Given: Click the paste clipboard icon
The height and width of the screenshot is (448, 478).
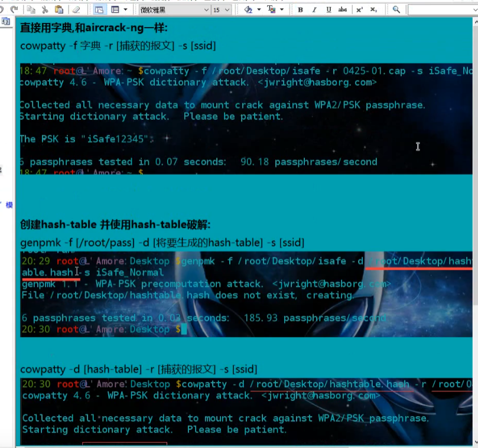Looking at the screenshot, I should click(x=59, y=10).
